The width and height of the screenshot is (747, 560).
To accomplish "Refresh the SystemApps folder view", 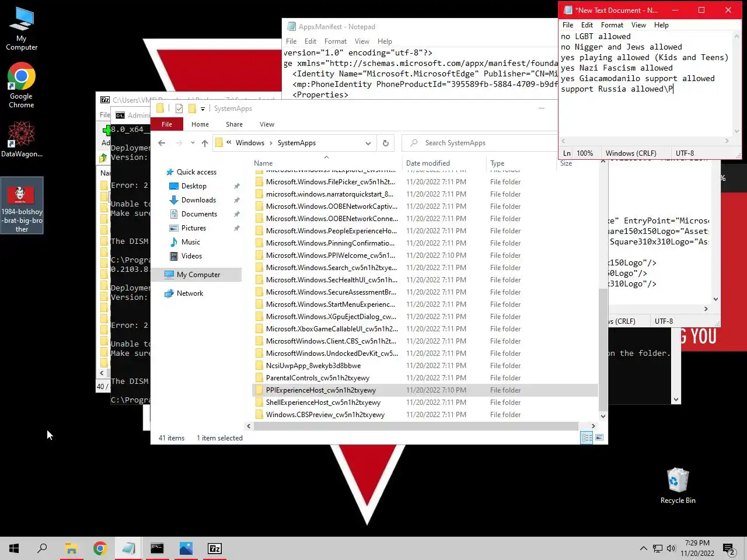I will point(385,143).
